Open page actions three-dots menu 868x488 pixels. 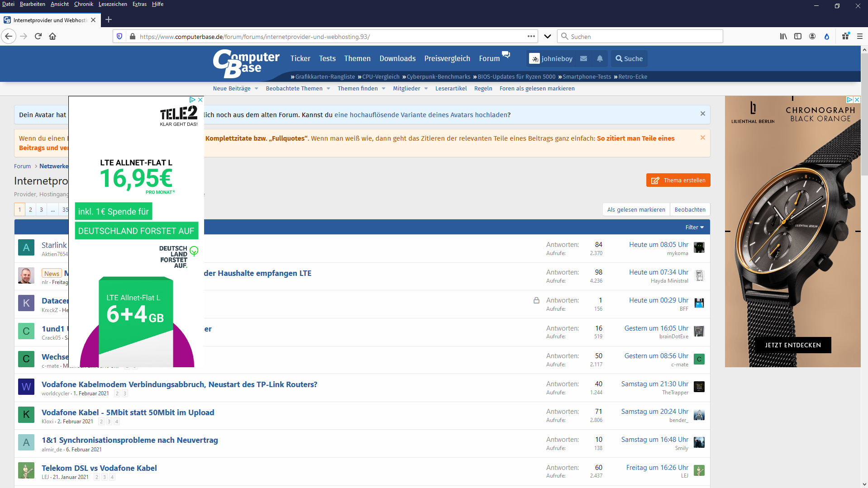click(531, 36)
